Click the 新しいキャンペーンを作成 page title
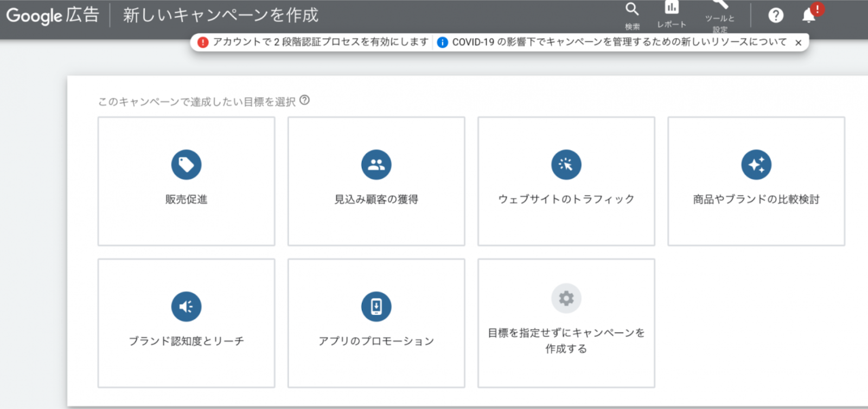The image size is (868, 409). pos(221,15)
